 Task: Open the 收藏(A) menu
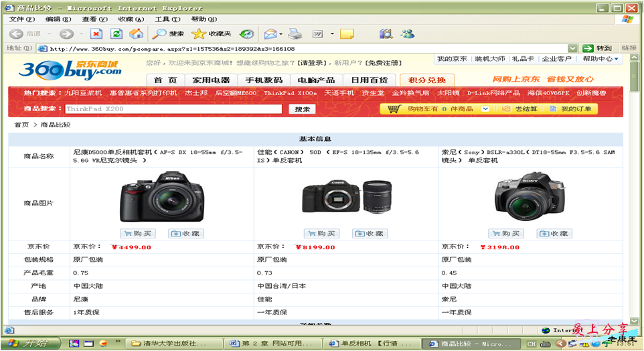(131, 19)
